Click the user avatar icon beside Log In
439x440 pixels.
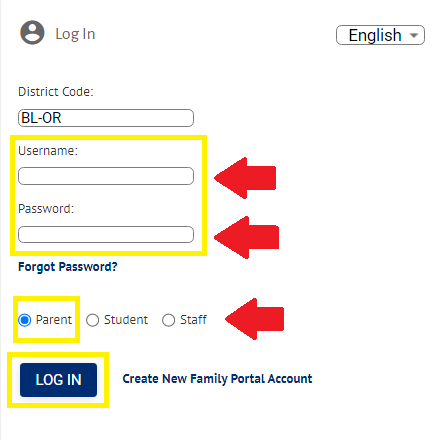point(32,33)
